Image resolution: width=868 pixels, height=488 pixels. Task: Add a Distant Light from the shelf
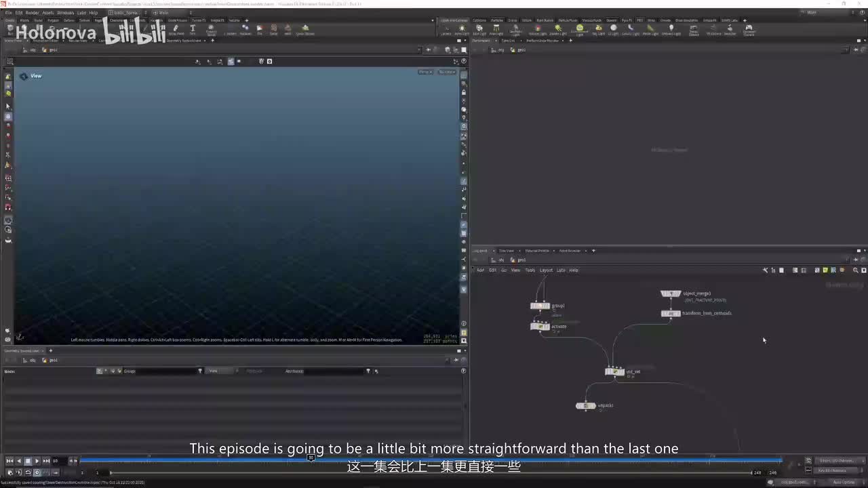[558, 30]
